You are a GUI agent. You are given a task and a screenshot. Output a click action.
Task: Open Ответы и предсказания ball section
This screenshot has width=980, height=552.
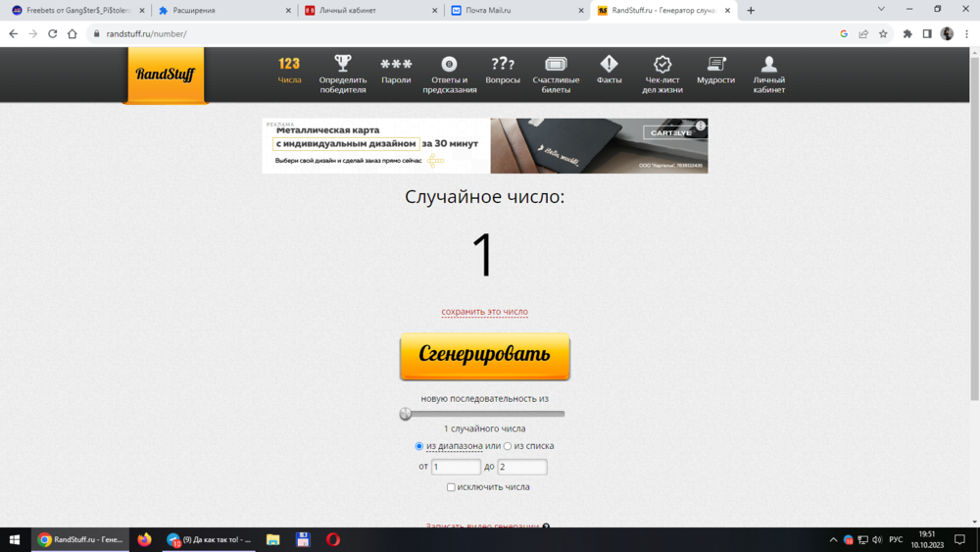pos(450,74)
